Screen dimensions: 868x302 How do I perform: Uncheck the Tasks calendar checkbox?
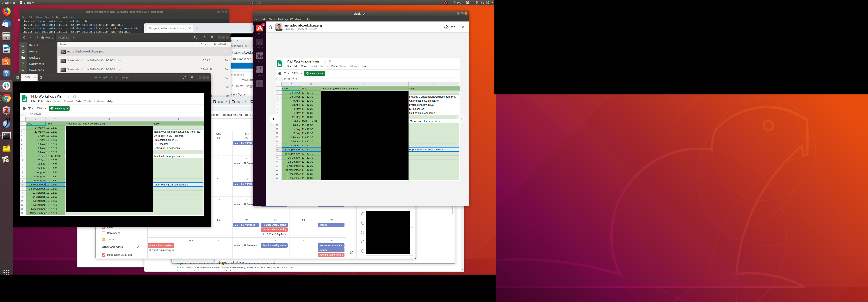tap(103, 239)
